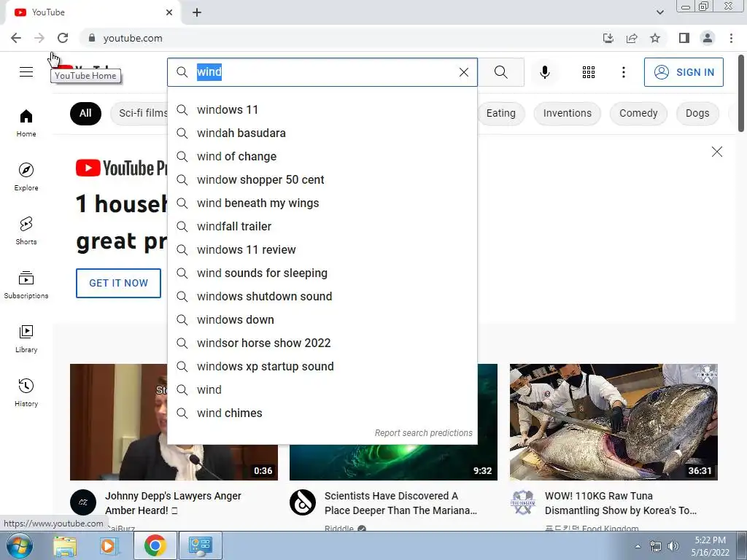Open the YouTube apps grid
Image resolution: width=747 pixels, height=560 pixels.
[x=589, y=72]
